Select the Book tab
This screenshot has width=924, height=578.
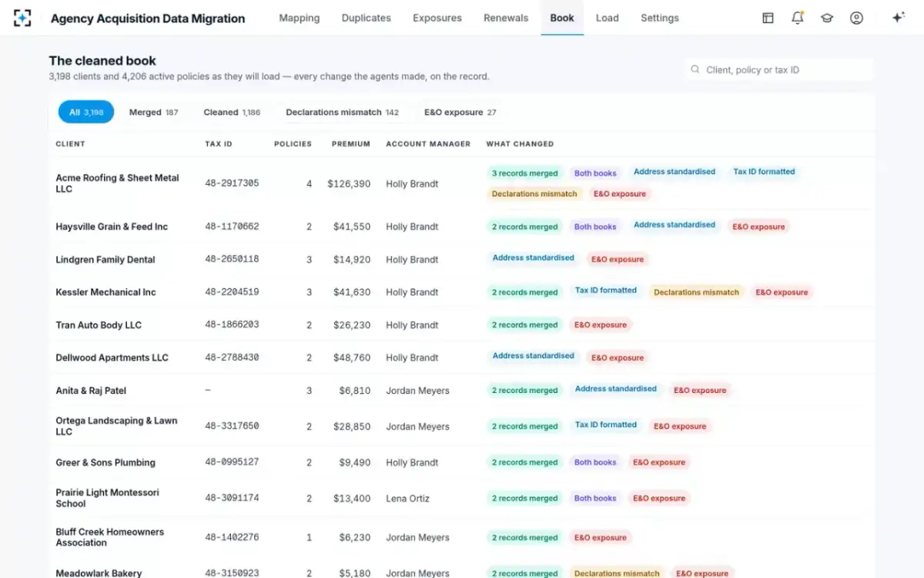point(562,18)
